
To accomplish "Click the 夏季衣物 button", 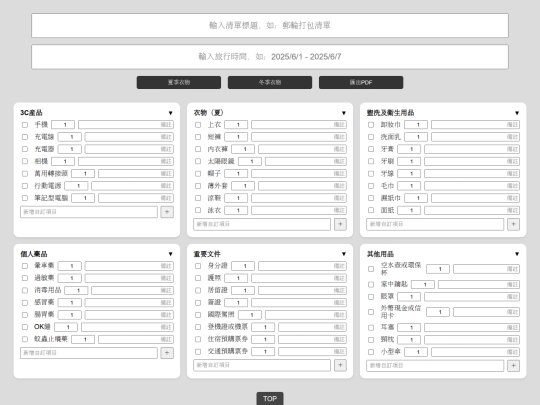I will [x=179, y=82].
